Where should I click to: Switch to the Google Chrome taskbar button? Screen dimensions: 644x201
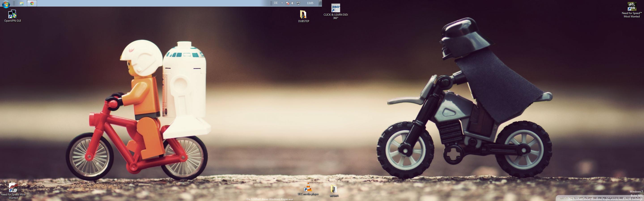click(x=32, y=4)
